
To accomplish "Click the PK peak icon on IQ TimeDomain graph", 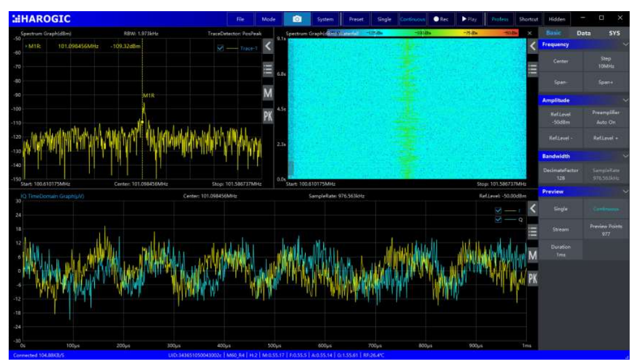I will (532, 278).
